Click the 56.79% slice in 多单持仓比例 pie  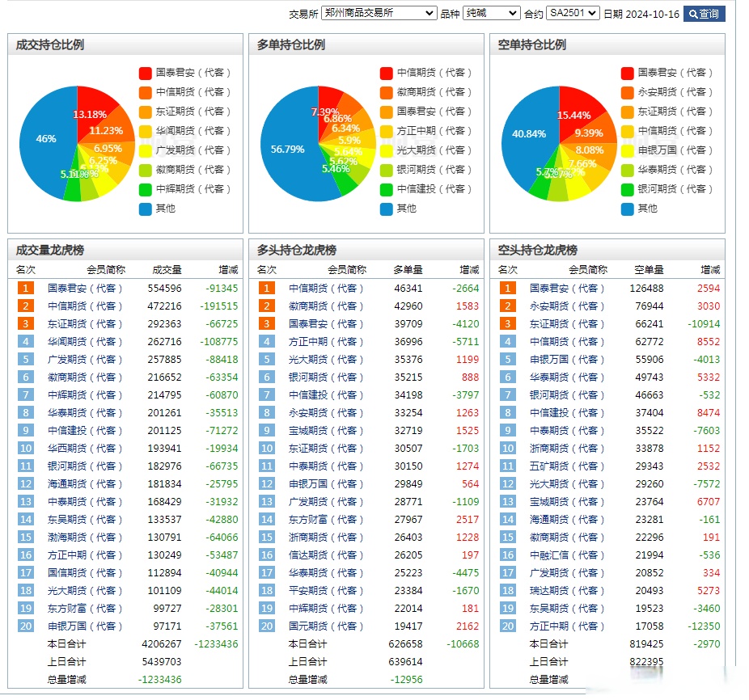288,150
